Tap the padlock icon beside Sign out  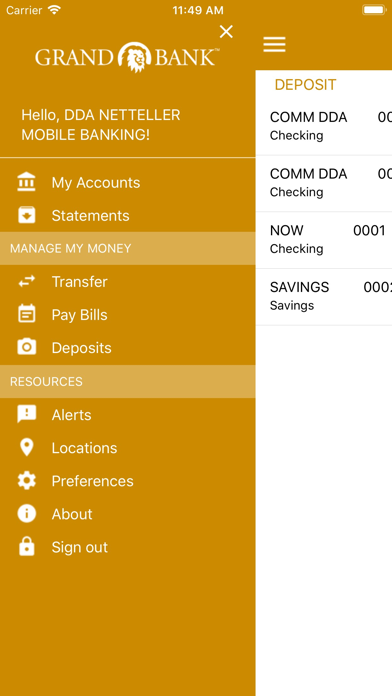coord(26,546)
